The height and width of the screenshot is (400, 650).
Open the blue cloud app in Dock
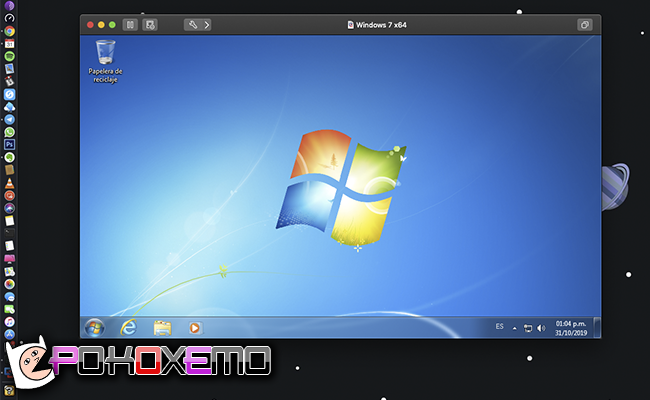(10, 107)
